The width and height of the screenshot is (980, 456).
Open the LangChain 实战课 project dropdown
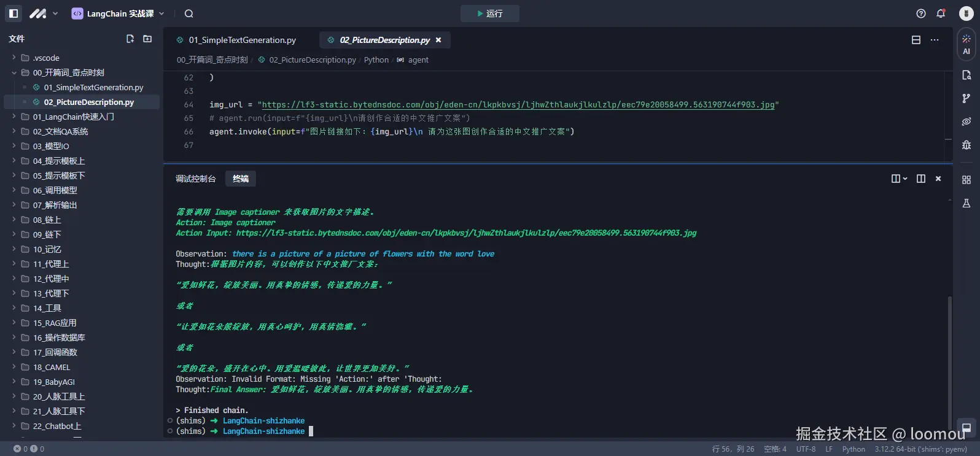(119, 14)
